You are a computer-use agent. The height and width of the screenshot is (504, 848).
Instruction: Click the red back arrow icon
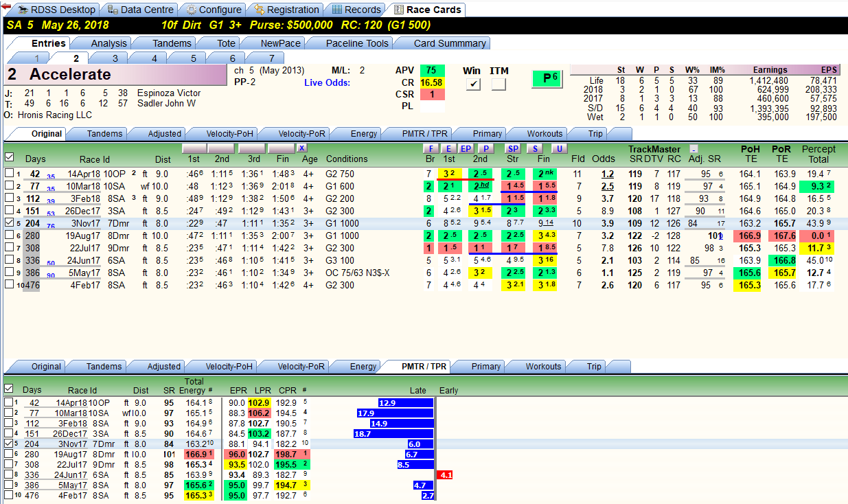[x=5, y=5]
